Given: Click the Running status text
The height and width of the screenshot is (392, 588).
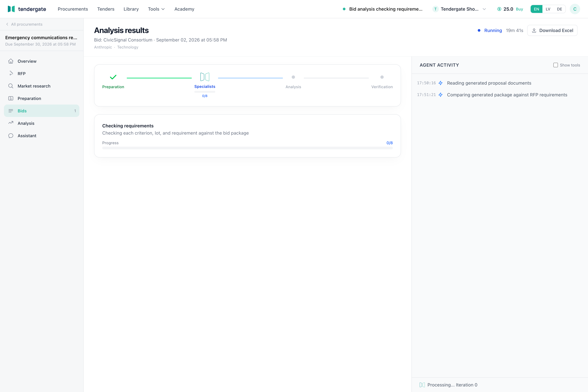Looking at the screenshot, I should [x=493, y=31].
